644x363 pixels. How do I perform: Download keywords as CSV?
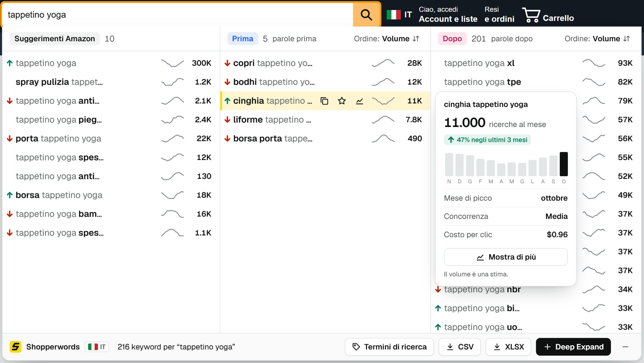pyautogui.click(x=460, y=347)
